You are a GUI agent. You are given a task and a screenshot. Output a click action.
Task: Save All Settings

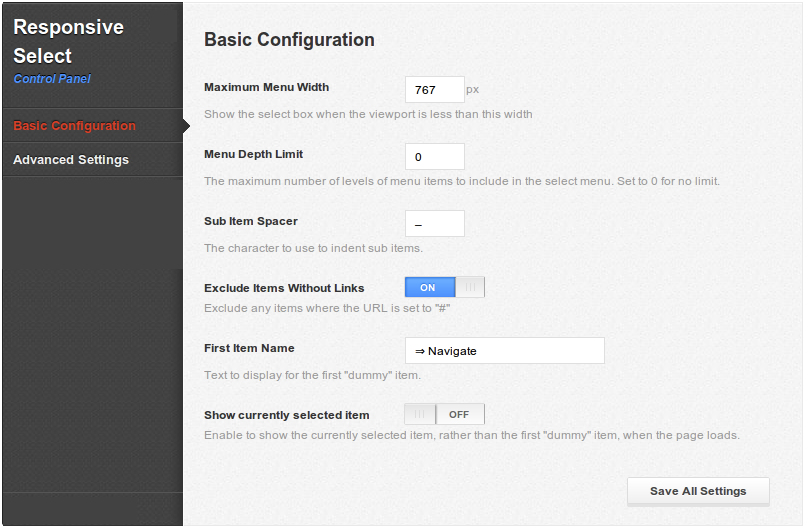[x=698, y=491]
